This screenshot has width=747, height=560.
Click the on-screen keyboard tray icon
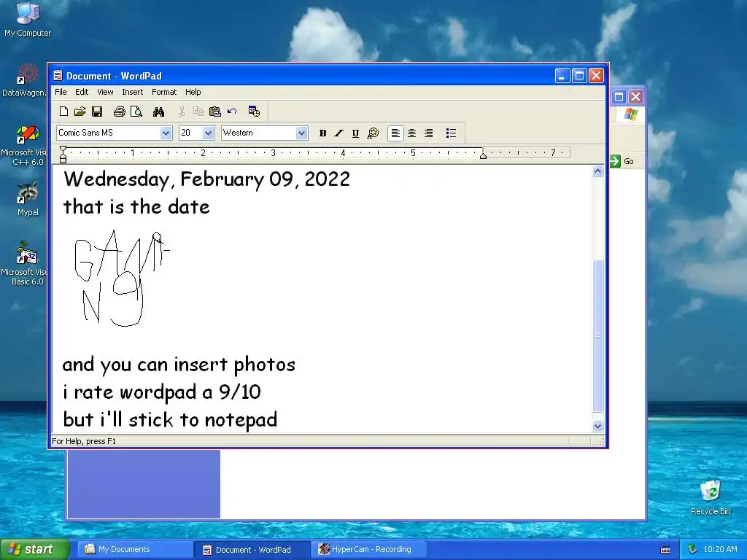[x=665, y=550]
